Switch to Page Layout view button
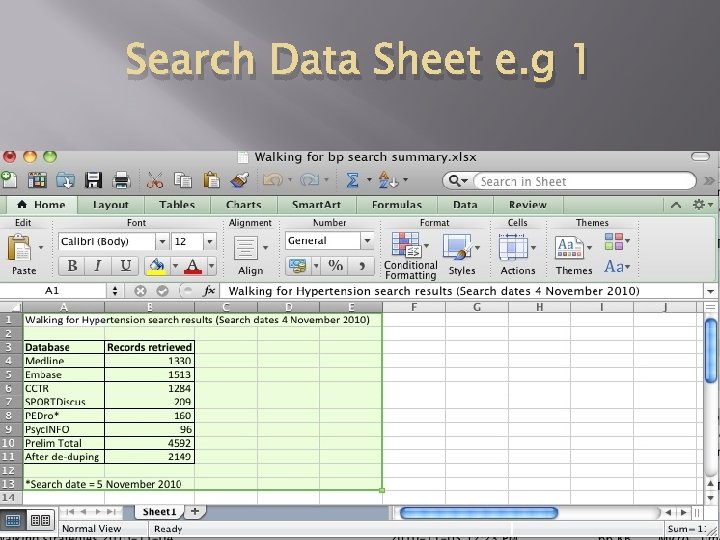 pyautogui.click(x=40, y=520)
